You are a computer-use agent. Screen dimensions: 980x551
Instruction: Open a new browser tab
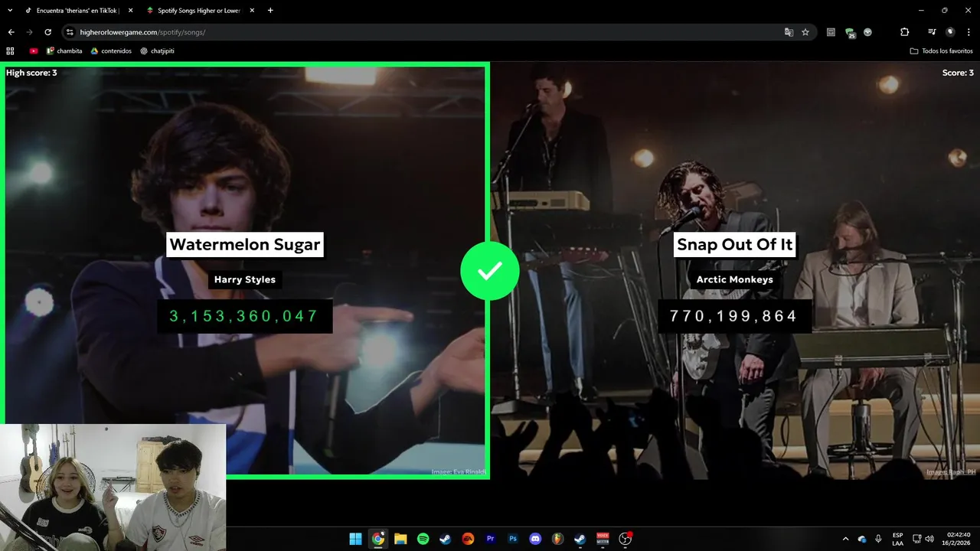[x=270, y=11]
